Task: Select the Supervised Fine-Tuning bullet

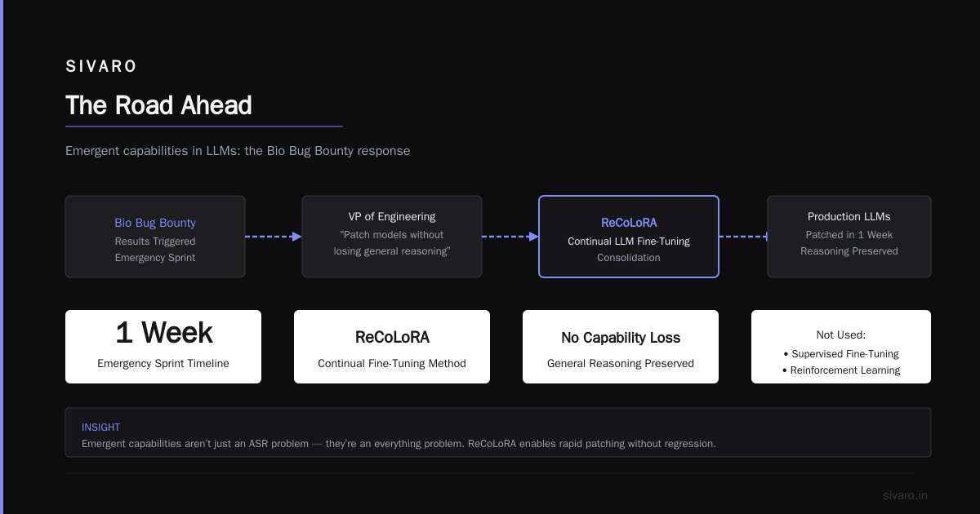Action: (841, 354)
